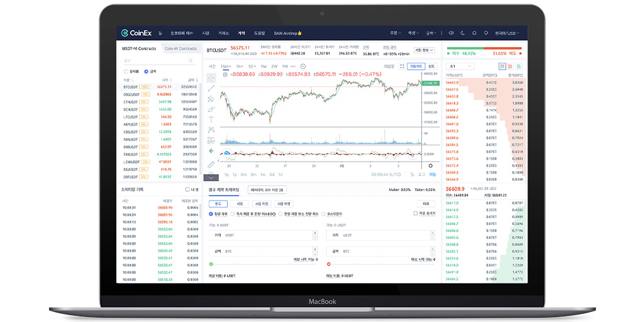Select the stop limit order tab
Image resolution: width=644 pixels, height=322 pixels.
tap(262, 204)
